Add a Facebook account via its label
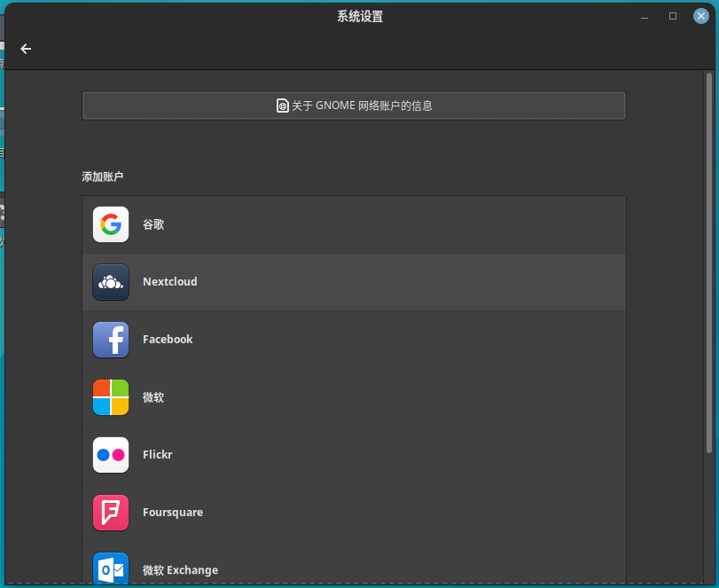Viewport: 719px width, 588px height. click(168, 340)
